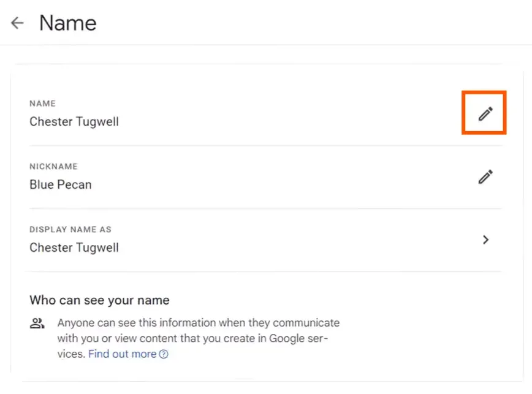532x394 pixels.
Task: Click the Nickname edit pencil on the right
Action: (x=485, y=176)
